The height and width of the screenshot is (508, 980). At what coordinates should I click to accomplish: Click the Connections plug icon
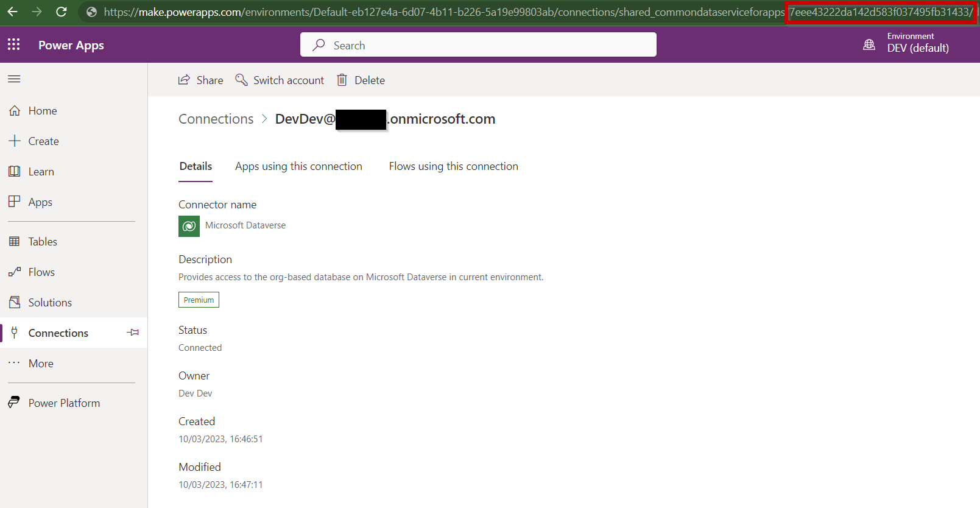pos(15,333)
